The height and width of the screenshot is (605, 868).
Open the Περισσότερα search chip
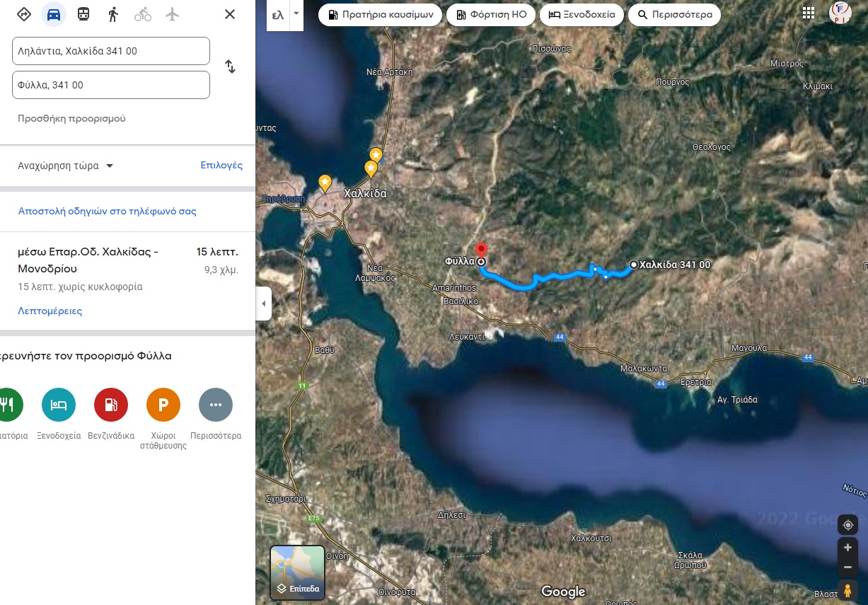click(675, 14)
